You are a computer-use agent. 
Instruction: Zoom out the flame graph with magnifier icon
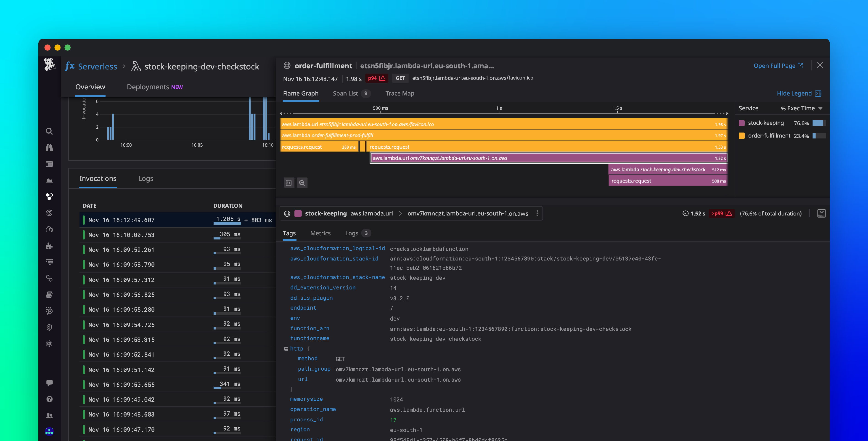[x=302, y=183]
